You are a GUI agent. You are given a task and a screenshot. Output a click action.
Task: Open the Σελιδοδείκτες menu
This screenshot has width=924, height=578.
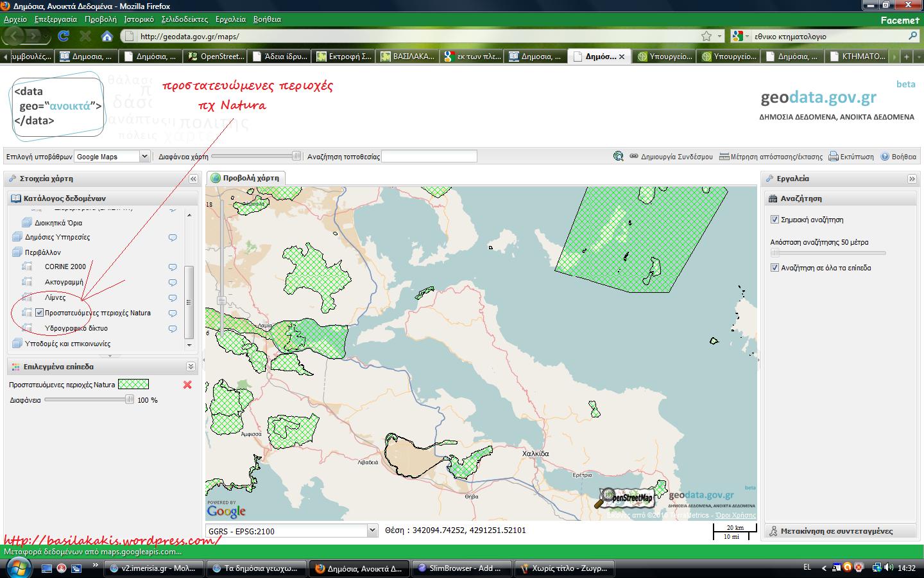pyautogui.click(x=184, y=19)
